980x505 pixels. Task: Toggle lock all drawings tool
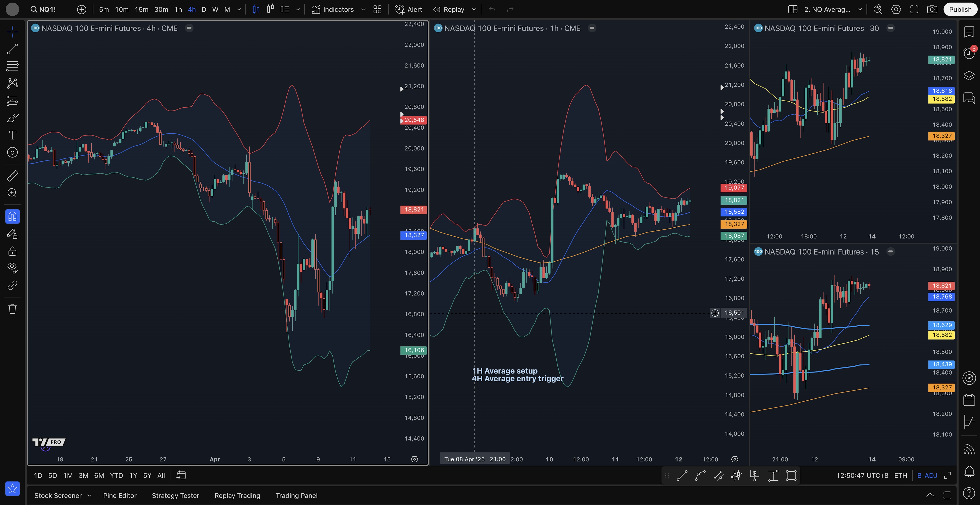coord(12,251)
